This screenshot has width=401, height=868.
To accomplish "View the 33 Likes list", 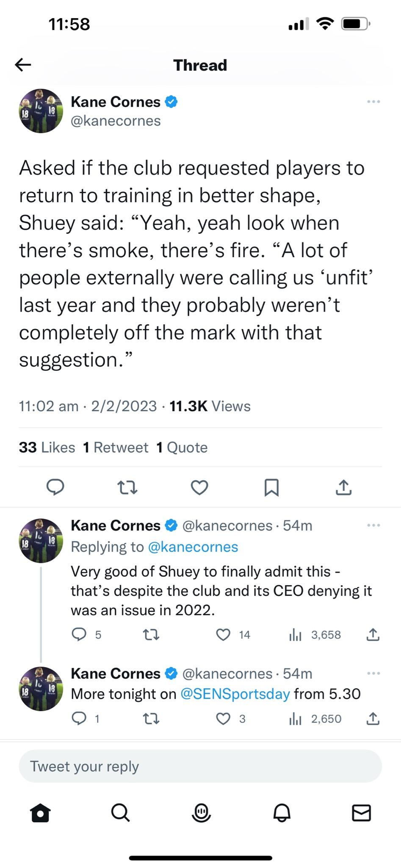I will 47,448.
